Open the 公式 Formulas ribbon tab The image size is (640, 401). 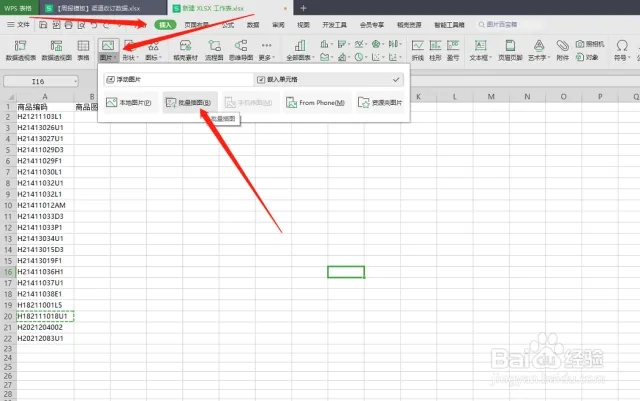(228, 24)
